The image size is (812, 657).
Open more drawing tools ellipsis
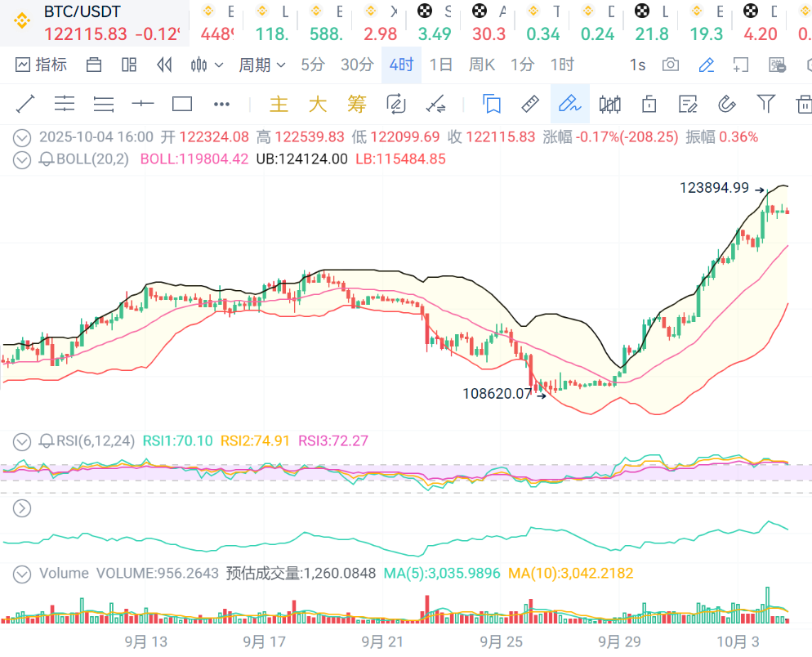pos(221,104)
